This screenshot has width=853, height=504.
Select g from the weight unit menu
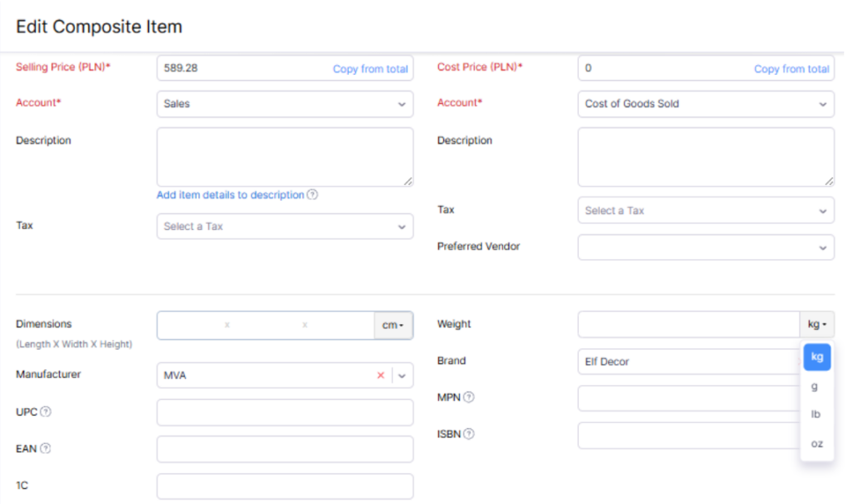(815, 387)
